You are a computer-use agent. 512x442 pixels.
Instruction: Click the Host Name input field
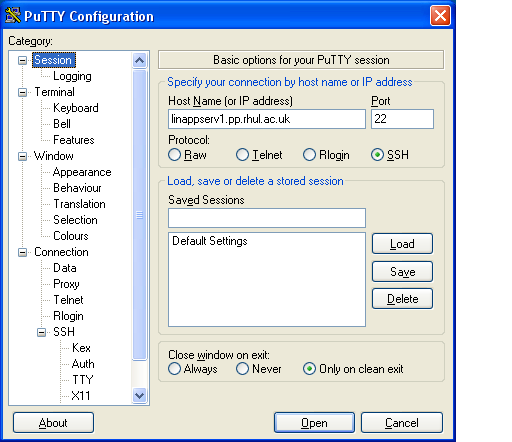point(267,119)
